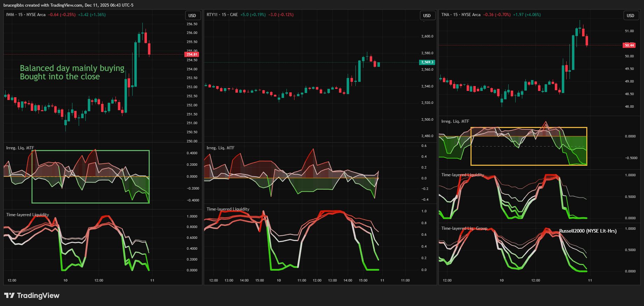Select the 'Balanced day mainly buying' annotation
The height and width of the screenshot is (306, 644).
pos(72,68)
